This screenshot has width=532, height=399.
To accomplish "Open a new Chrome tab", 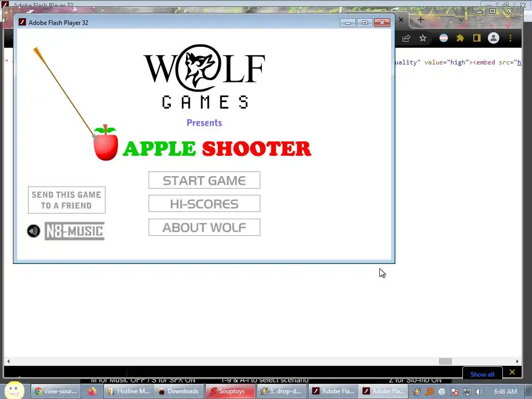I will (x=421, y=20).
